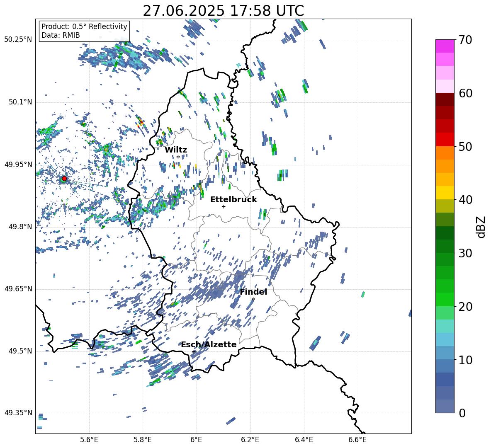This screenshot has height=448, width=491.
Task: Click the 30 tick on the colorbar
Action: coord(465,253)
